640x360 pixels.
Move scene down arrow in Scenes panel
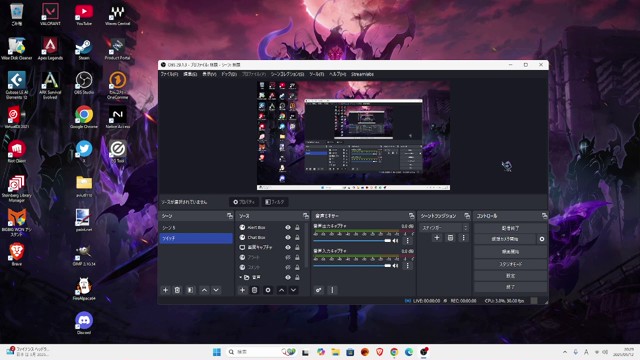(x=216, y=290)
